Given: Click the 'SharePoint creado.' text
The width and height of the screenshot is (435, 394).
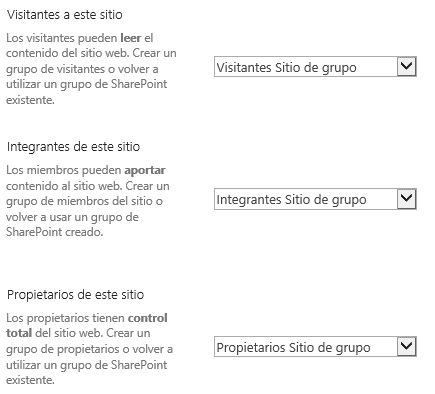Looking at the screenshot, I should tap(55, 232).
